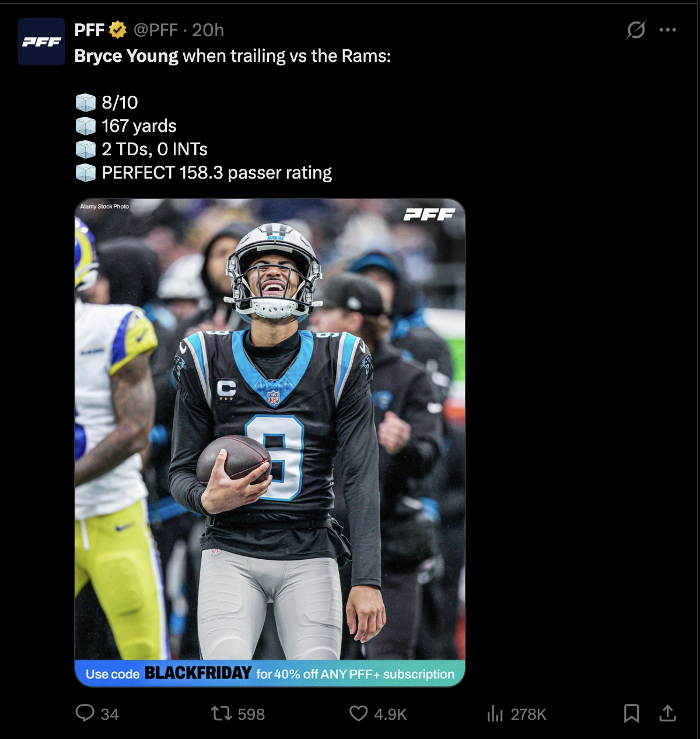The width and height of the screenshot is (700, 739).
Task: Open the PFF display name link
Action: click(x=89, y=30)
